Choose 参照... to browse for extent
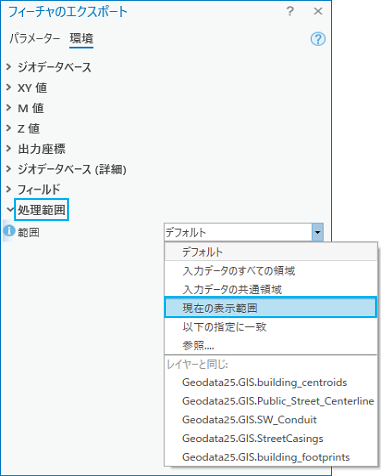Viewport: 381px width, 476px height. [271, 345]
